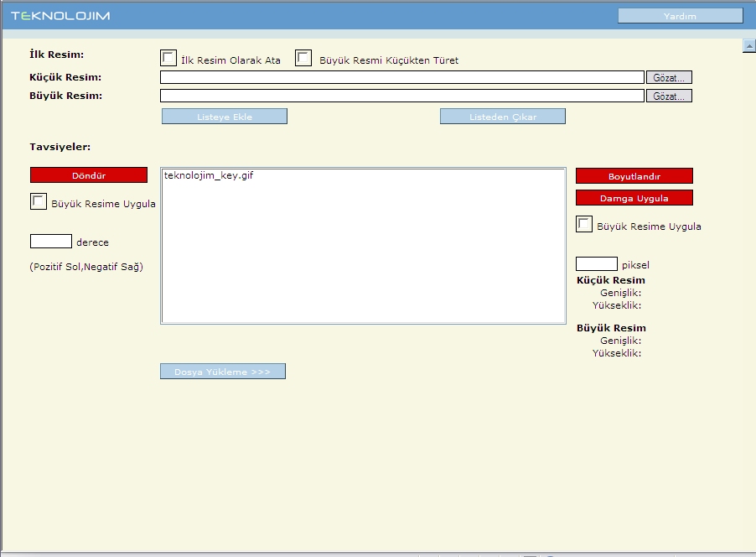Click the Listeden Çıkar button

pyautogui.click(x=502, y=117)
